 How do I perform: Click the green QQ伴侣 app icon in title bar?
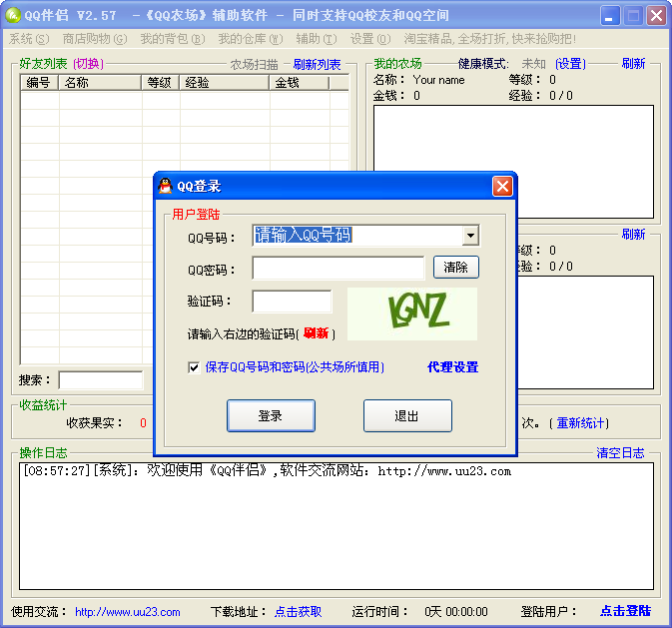13,15
